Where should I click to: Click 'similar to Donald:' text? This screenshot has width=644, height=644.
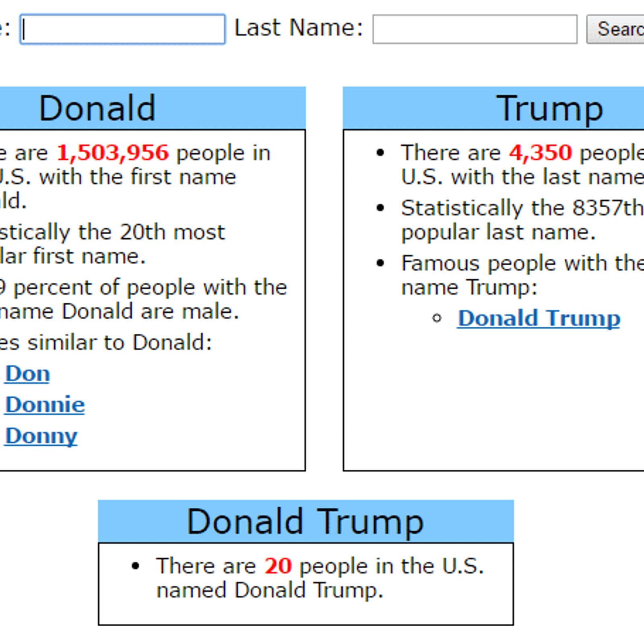coord(120,343)
